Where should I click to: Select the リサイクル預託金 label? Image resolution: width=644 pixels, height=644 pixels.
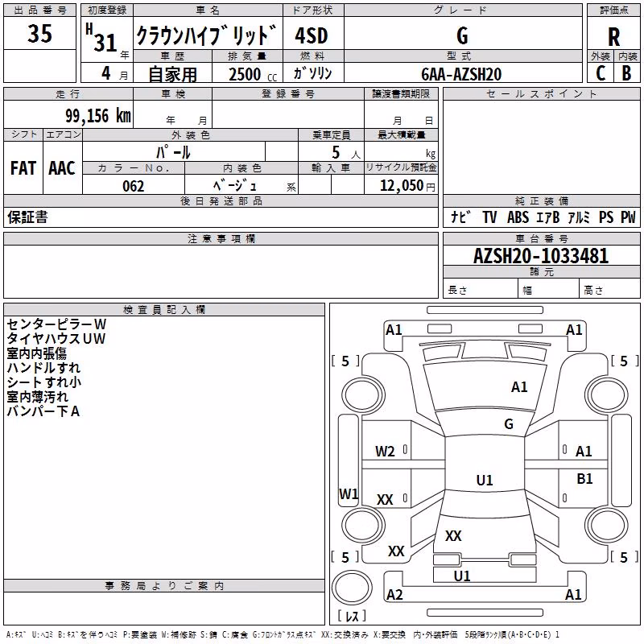click(401, 167)
